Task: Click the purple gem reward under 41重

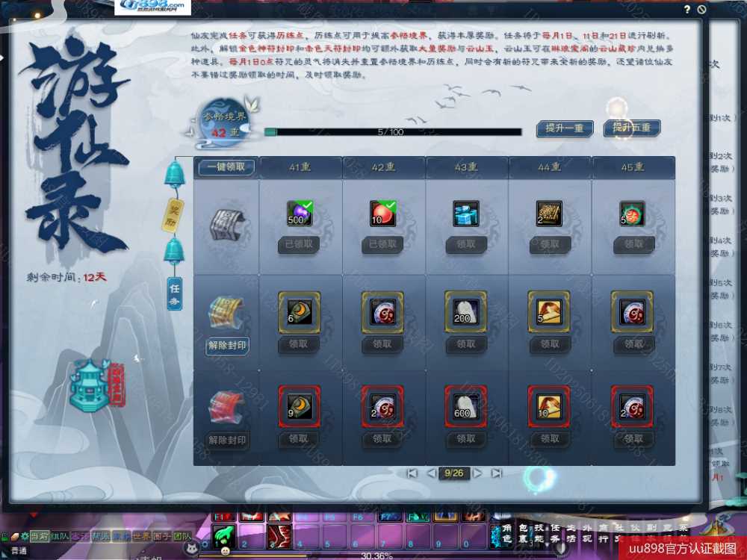Action: [299, 214]
